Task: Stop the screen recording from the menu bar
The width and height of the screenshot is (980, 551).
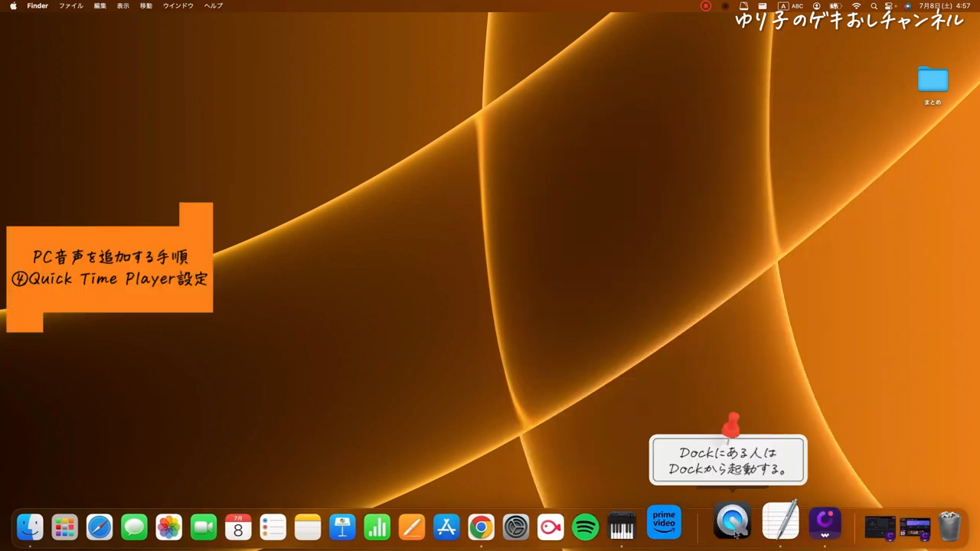Action: [x=706, y=6]
